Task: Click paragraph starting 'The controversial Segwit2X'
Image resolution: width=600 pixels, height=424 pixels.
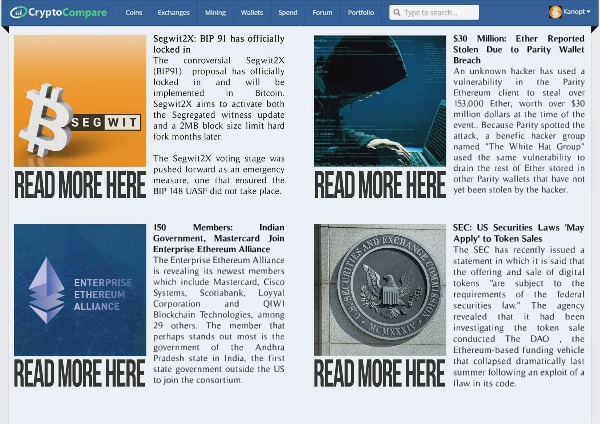Action: click(x=219, y=98)
